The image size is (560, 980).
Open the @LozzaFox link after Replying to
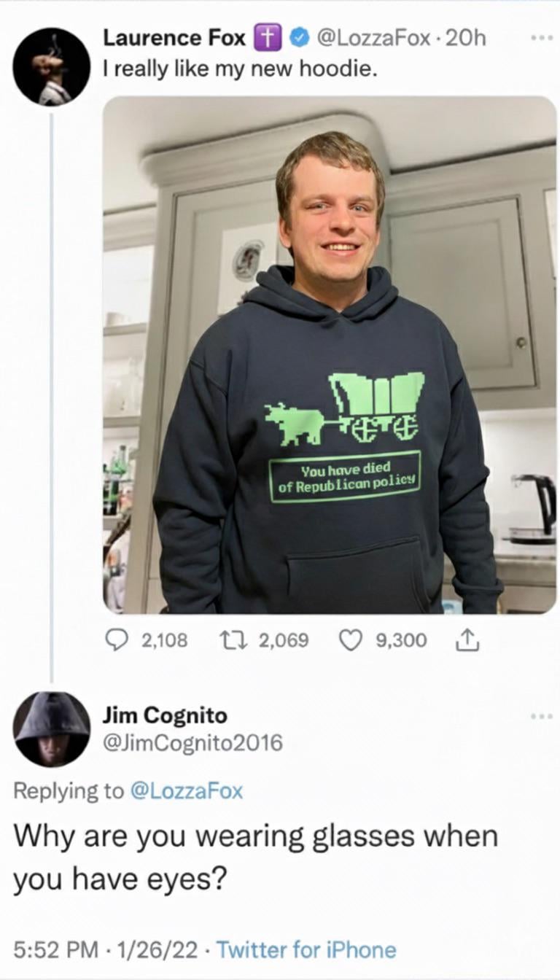[185, 790]
